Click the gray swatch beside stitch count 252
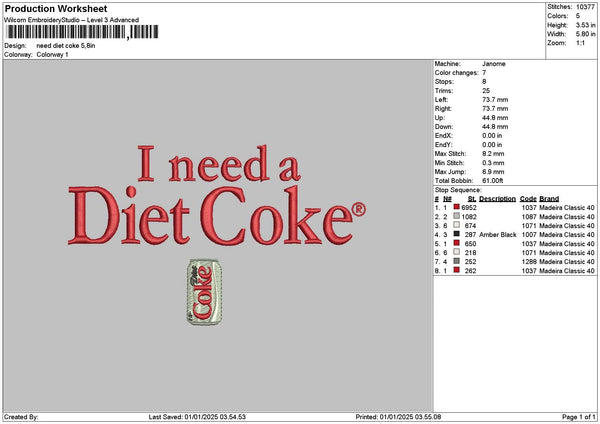Image resolution: width=600 pixels, height=424 pixels. 457,261
